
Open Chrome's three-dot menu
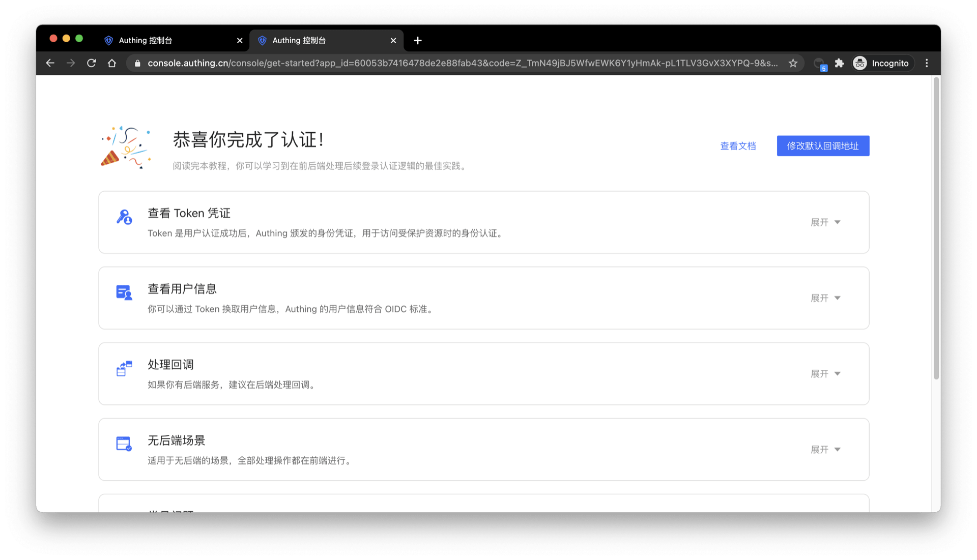927,63
